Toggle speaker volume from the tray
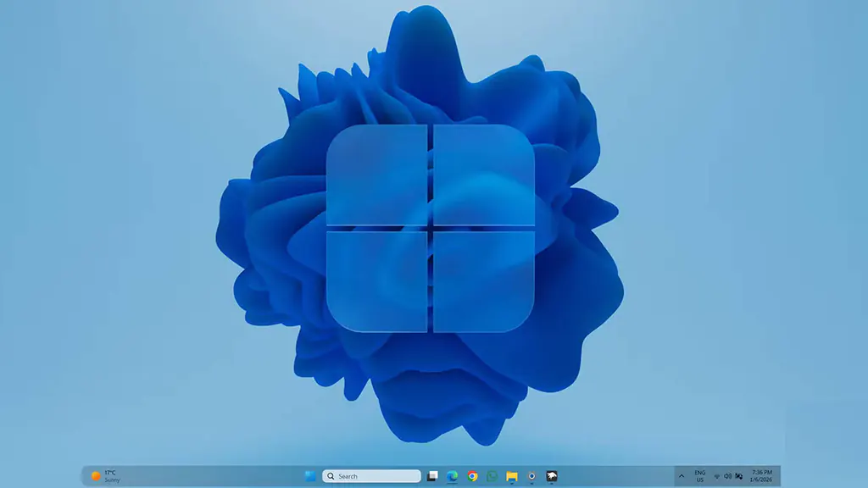Image resolution: width=868 pixels, height=488 pixels. [x=729, y=475]
